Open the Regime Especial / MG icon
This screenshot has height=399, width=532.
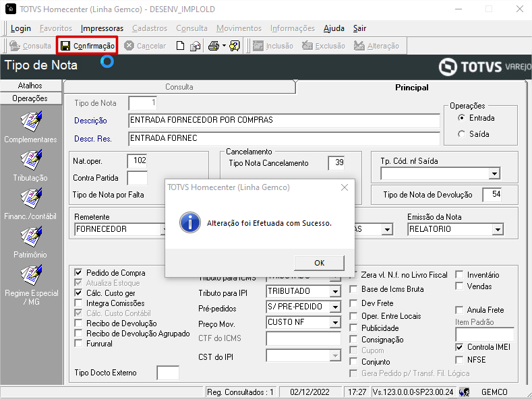click(31, 275)
